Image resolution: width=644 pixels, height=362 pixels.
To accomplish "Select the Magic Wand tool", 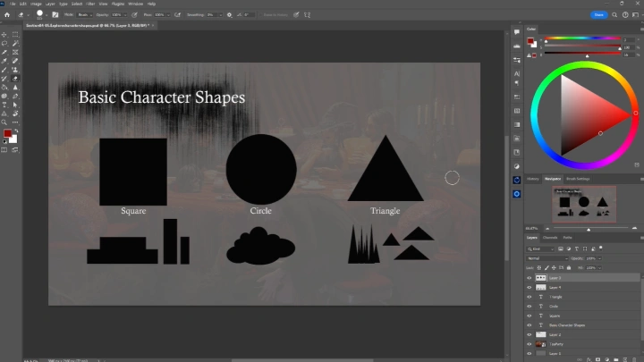I will pos(15,44).
